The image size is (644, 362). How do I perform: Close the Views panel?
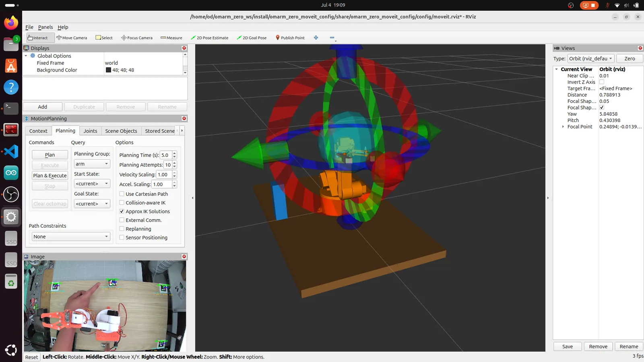(640, 48)
